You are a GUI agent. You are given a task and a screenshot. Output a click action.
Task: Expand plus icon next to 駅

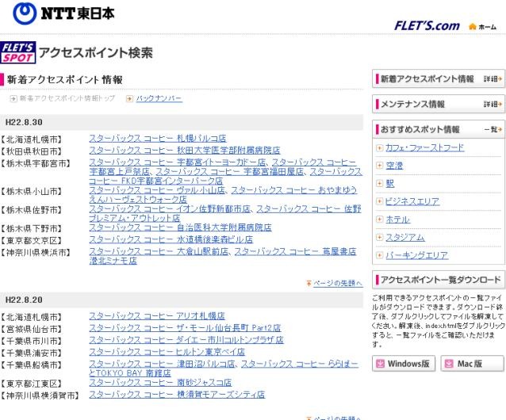[x=379, y=184]
